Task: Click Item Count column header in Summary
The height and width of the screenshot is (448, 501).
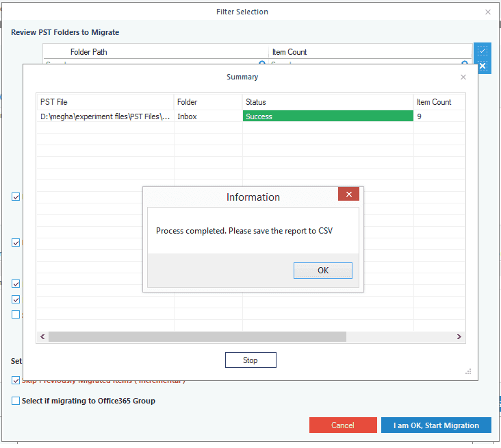Action: click(439, 102)
